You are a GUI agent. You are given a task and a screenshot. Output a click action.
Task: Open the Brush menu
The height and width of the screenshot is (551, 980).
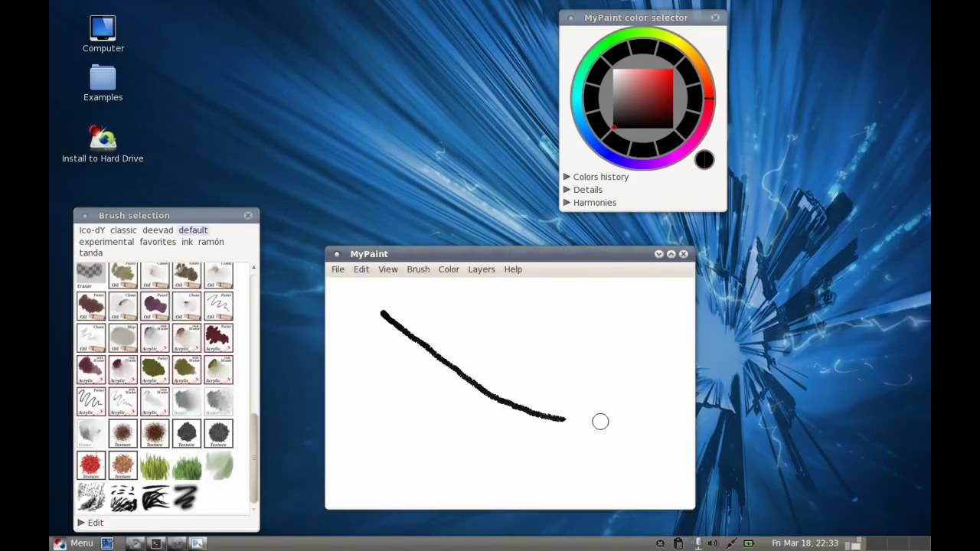[x=418, y=269]
